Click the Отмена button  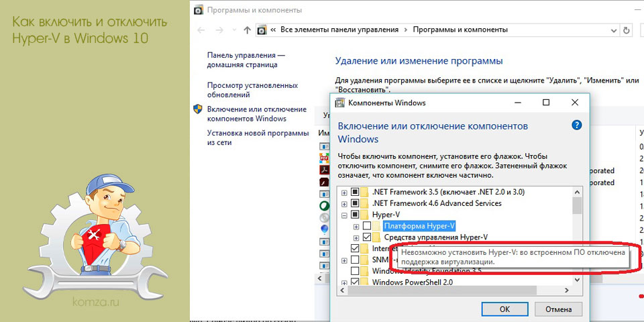[x=559, y=309]
